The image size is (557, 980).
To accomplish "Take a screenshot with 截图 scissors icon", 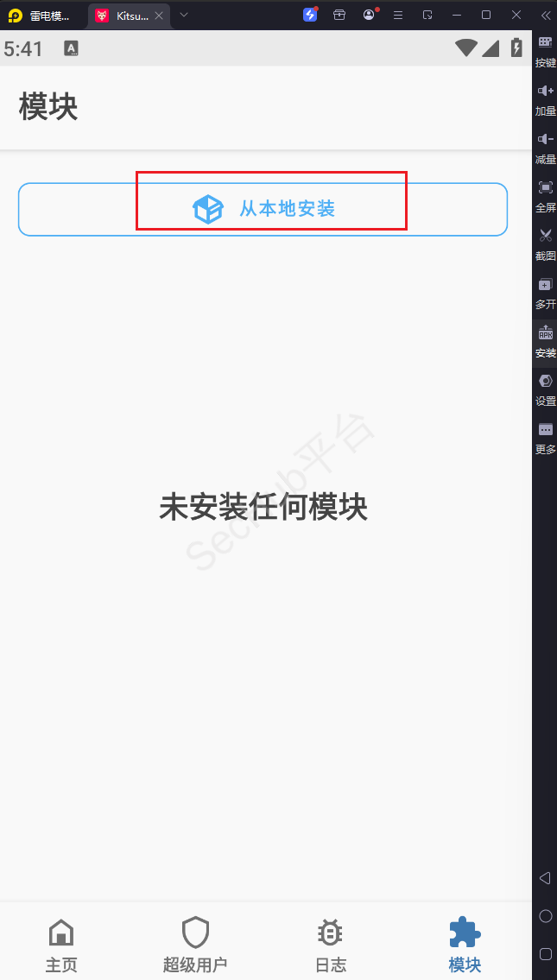I will (x=545, y=243).
